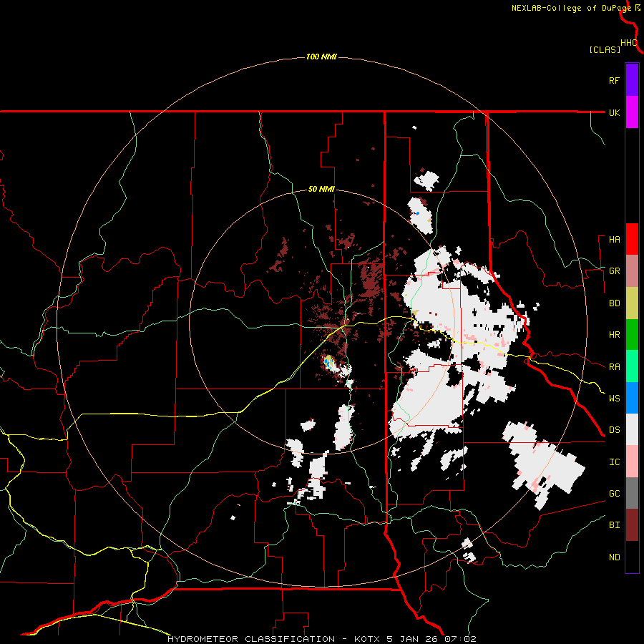Click the RA legend label
The width and height of the screenshot is (644, 644).
pos(615,367)
